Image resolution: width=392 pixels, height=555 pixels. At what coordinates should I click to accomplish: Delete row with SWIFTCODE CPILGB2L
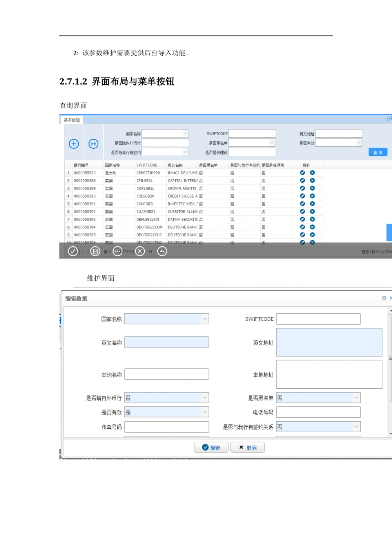click(x=312, y=180)
